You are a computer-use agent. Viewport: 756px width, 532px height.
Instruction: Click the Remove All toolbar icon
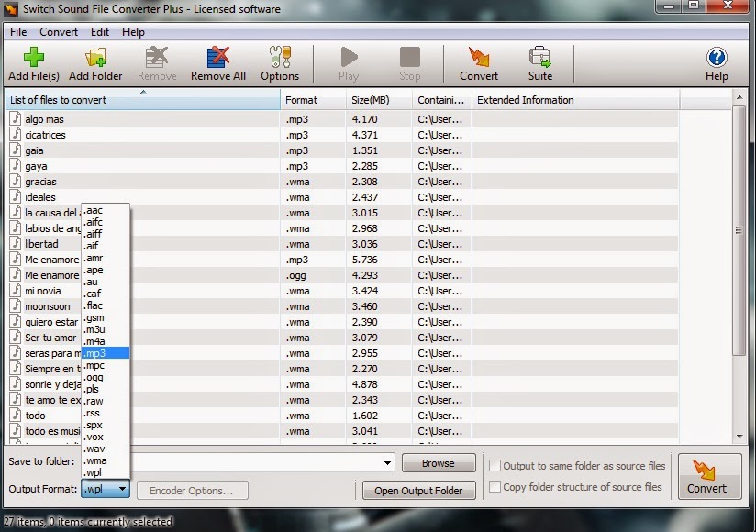(218, 58)
